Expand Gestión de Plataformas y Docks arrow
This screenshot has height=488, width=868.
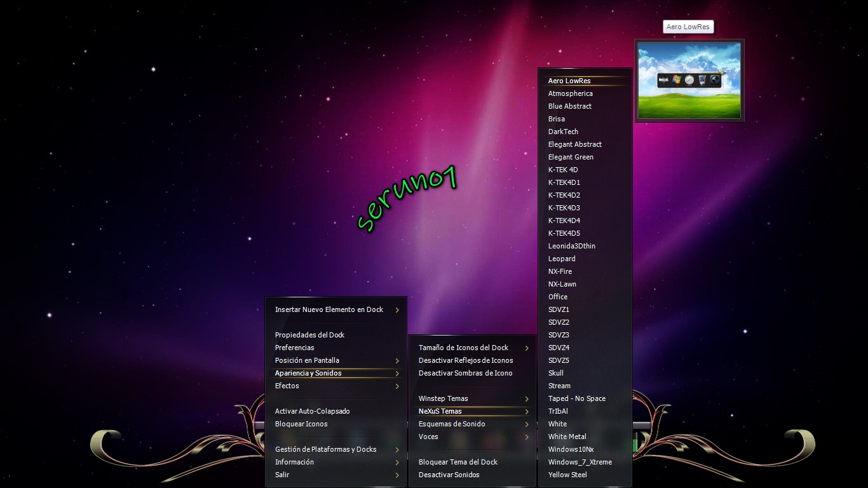point(397,450)
